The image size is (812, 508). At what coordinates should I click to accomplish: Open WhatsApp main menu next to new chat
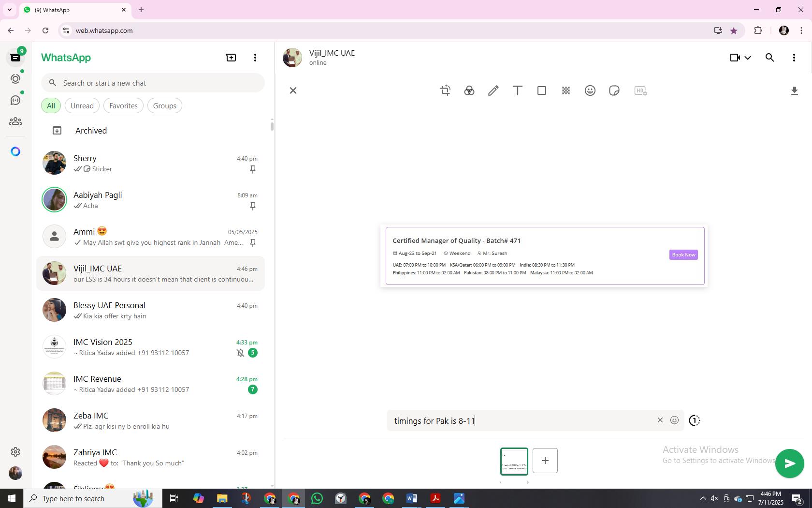[255, 58]
